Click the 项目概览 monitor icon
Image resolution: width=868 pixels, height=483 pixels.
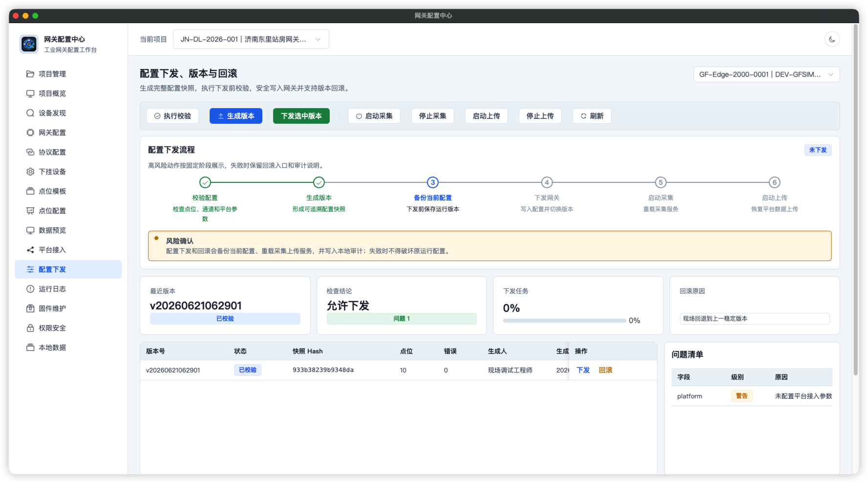coord(30,93)
